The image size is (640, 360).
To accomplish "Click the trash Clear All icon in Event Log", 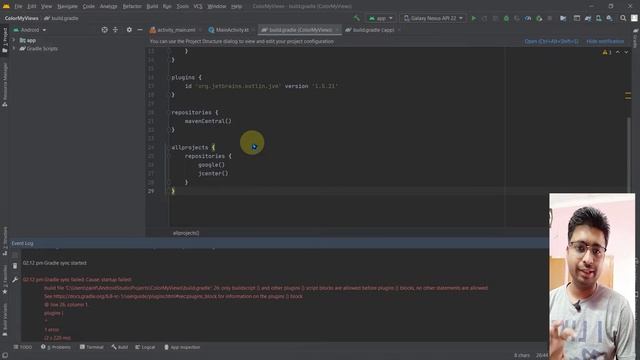I will click(x=15, y=266).
